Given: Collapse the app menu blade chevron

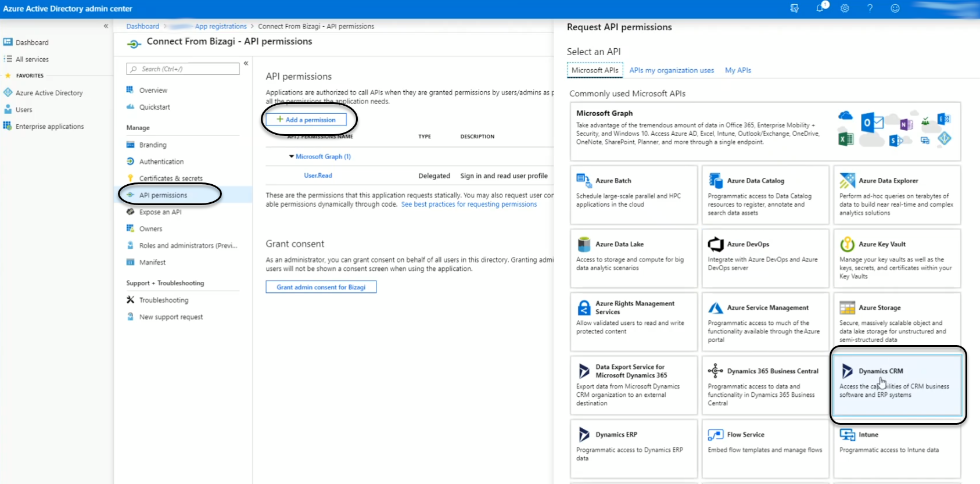Looking at the screenshot, I should coord(246,63).
